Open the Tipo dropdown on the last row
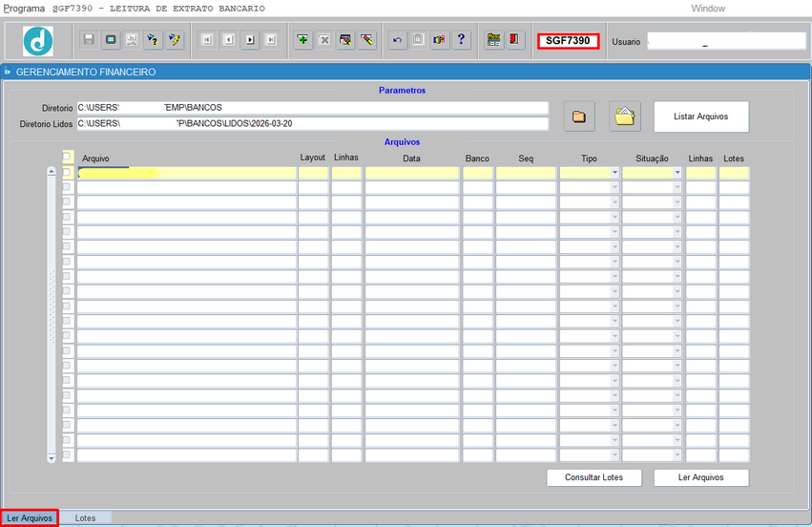Image resolution: width=812 pixels, height=527 pixels. click(614, 455)
